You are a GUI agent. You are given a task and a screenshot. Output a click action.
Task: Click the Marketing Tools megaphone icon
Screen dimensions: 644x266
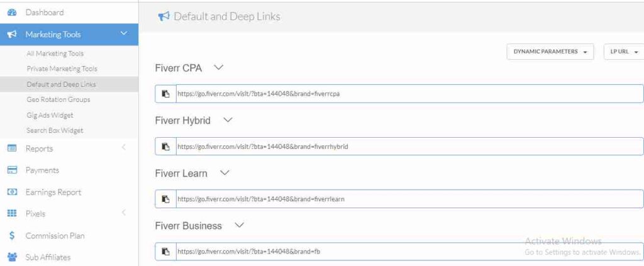12,35
